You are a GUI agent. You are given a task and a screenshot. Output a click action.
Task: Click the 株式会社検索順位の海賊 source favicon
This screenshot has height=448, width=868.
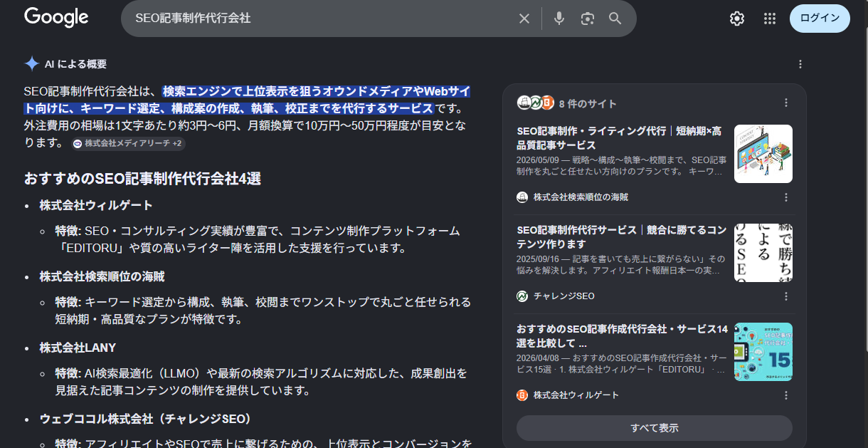coord(522,197)
